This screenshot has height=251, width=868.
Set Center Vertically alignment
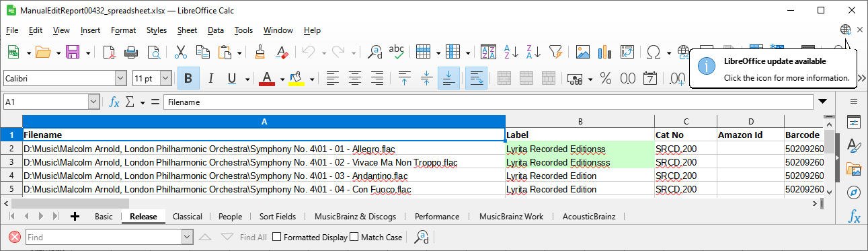coord(426,79)
